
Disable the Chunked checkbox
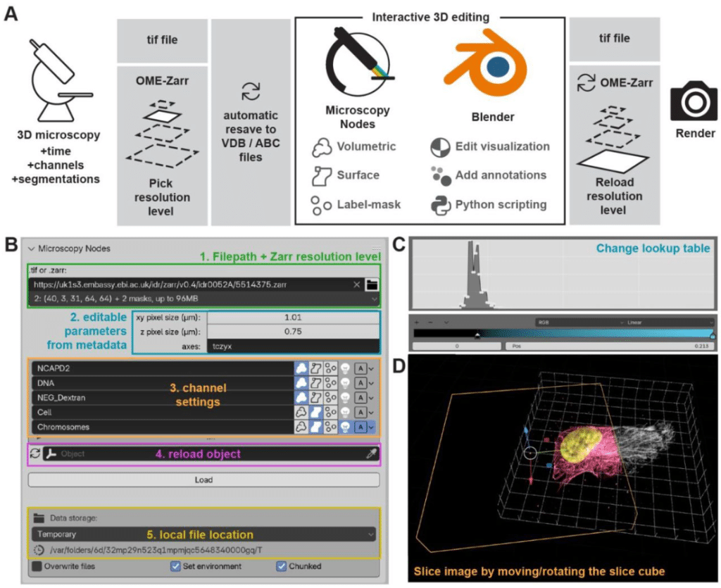tap(282, 566)
